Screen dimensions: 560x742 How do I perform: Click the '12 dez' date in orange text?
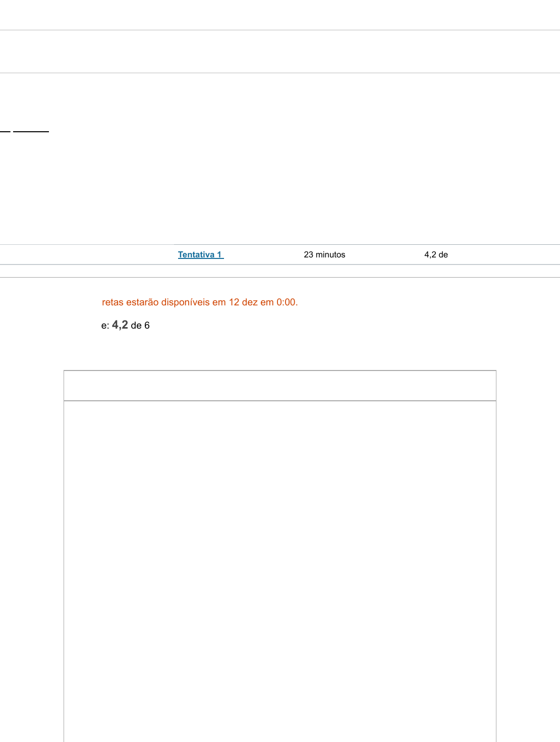point(243,302)
